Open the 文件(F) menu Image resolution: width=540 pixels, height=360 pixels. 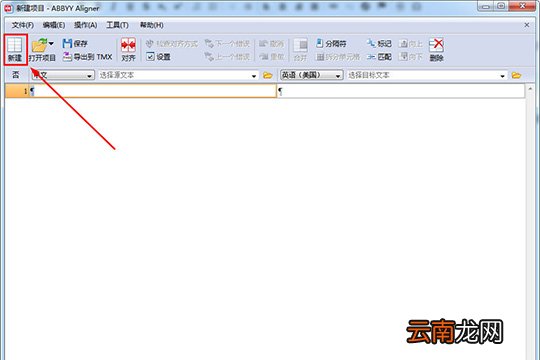tap(23, 25)
